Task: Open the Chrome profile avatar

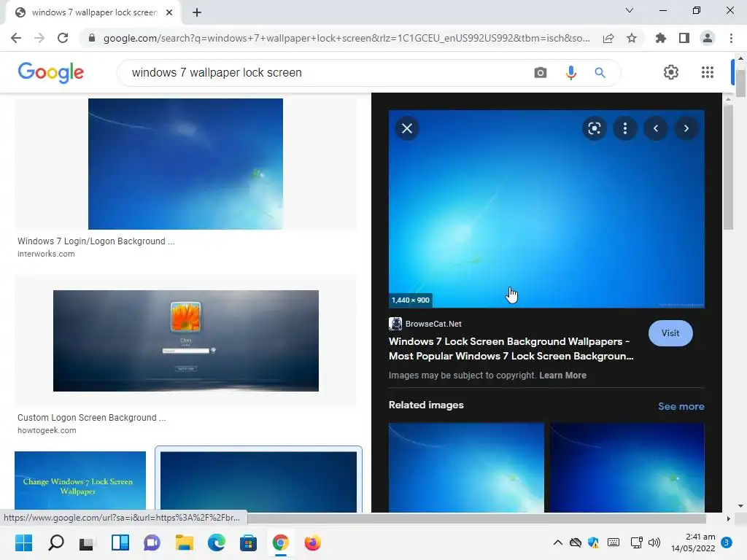Action: point(708,38)
